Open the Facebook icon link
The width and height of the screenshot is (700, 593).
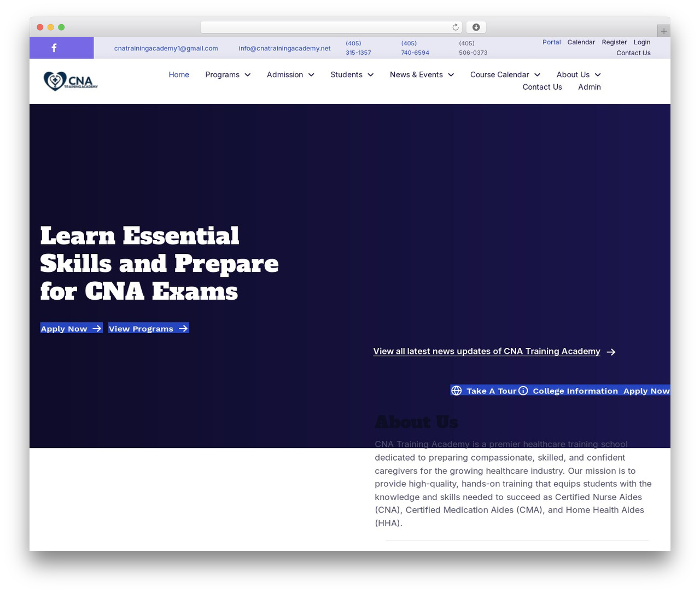point(54,48)
